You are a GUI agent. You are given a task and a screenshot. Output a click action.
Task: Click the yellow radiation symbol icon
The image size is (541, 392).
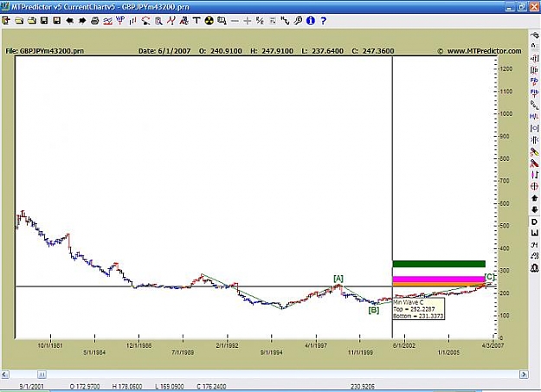(209, 21)
